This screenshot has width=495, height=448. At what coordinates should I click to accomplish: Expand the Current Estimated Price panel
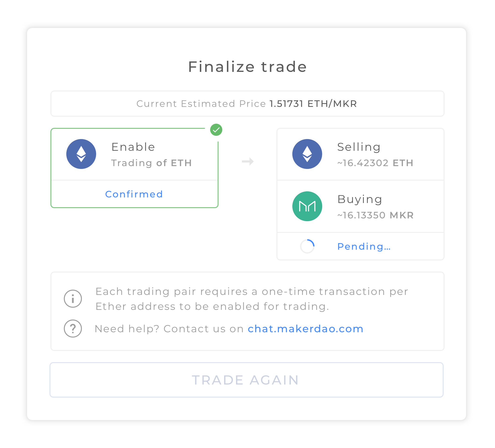pyautogui.click(x=247, y=104)
